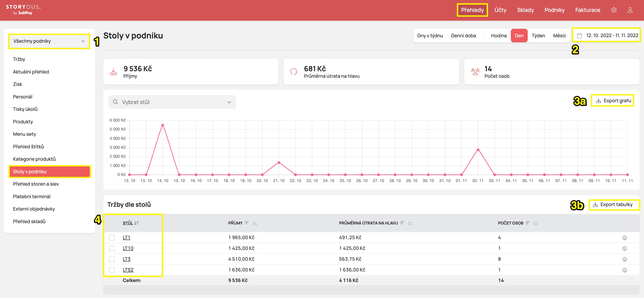Click the calendar icon in the date range
Viewport: 644px width, 298px height.
tap(579, 36)
